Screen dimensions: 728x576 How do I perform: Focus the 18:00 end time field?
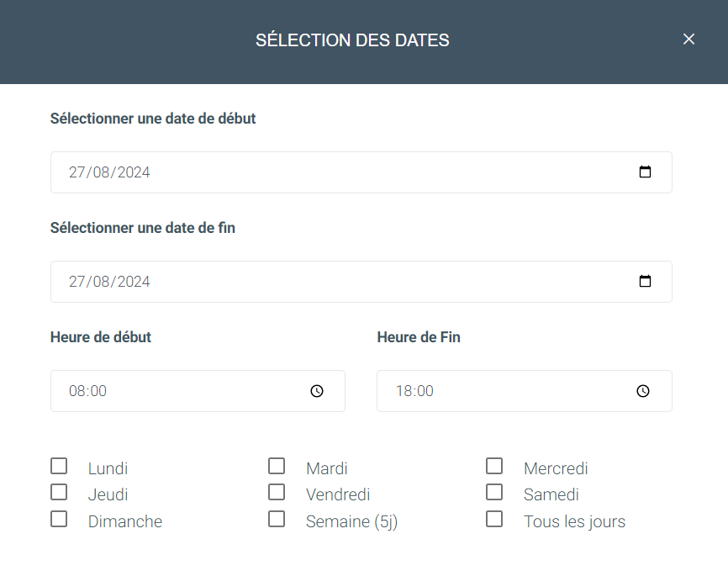(x=525, y=391)
